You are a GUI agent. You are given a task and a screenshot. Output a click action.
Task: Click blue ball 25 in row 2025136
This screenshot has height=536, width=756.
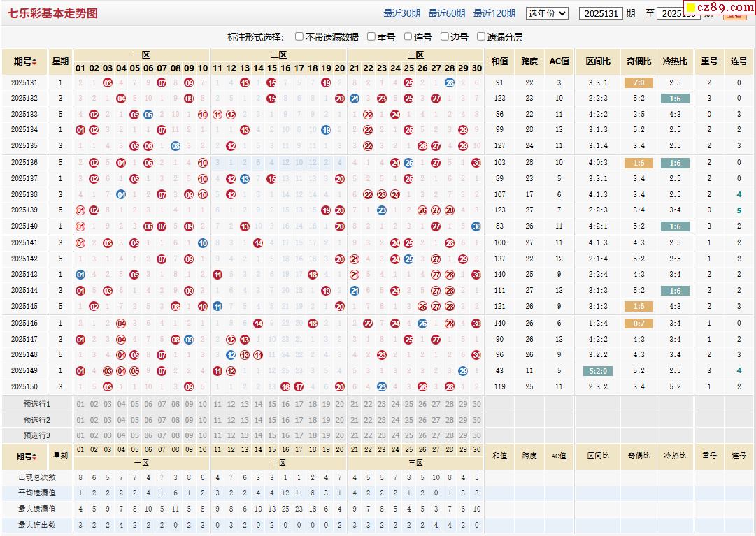[408, 163]
